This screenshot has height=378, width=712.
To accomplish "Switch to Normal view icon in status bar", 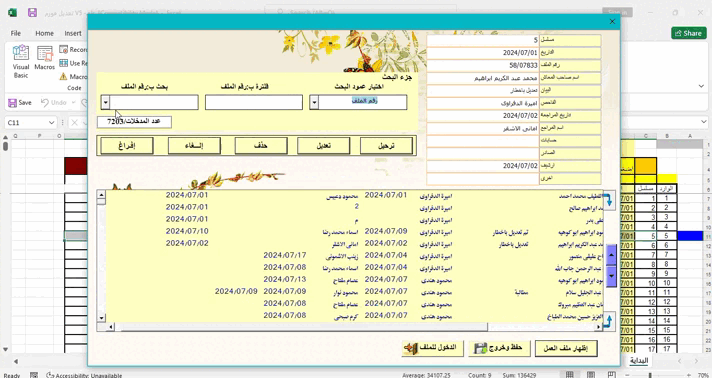I will (569, 375).
